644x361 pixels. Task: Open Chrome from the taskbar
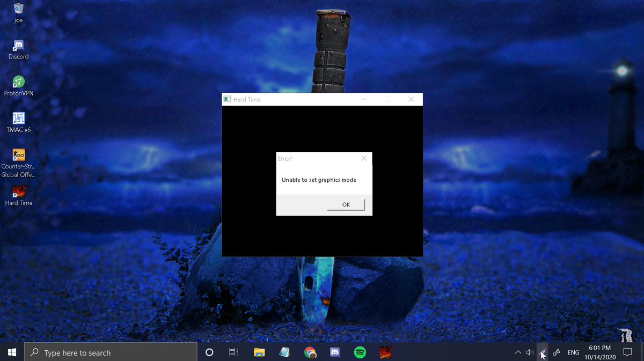[310, 352]
